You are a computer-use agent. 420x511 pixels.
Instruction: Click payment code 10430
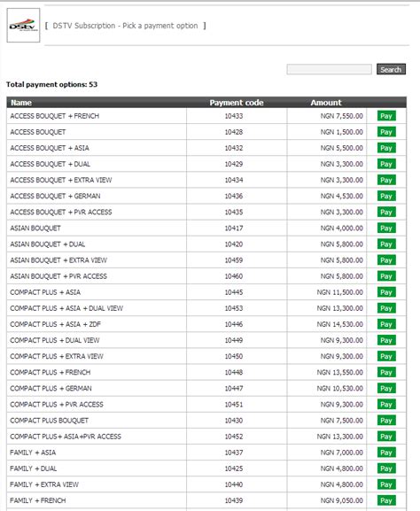coord(234,421)
